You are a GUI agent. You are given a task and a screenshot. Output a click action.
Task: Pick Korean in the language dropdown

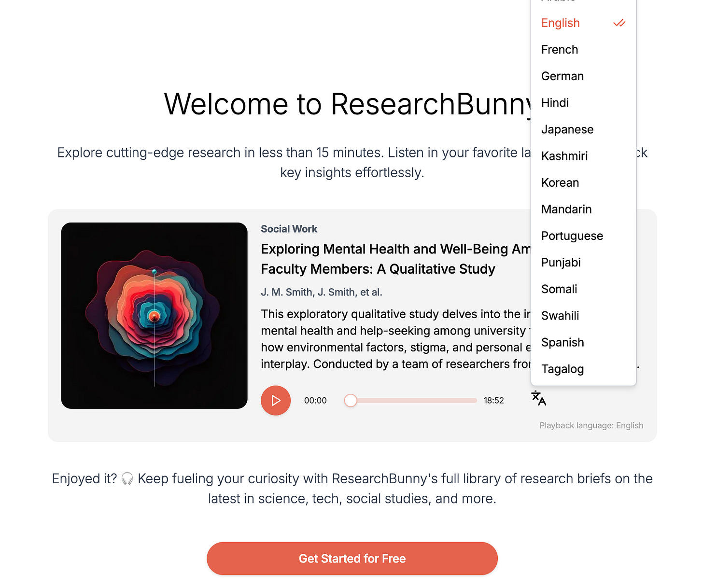(583, 182)
